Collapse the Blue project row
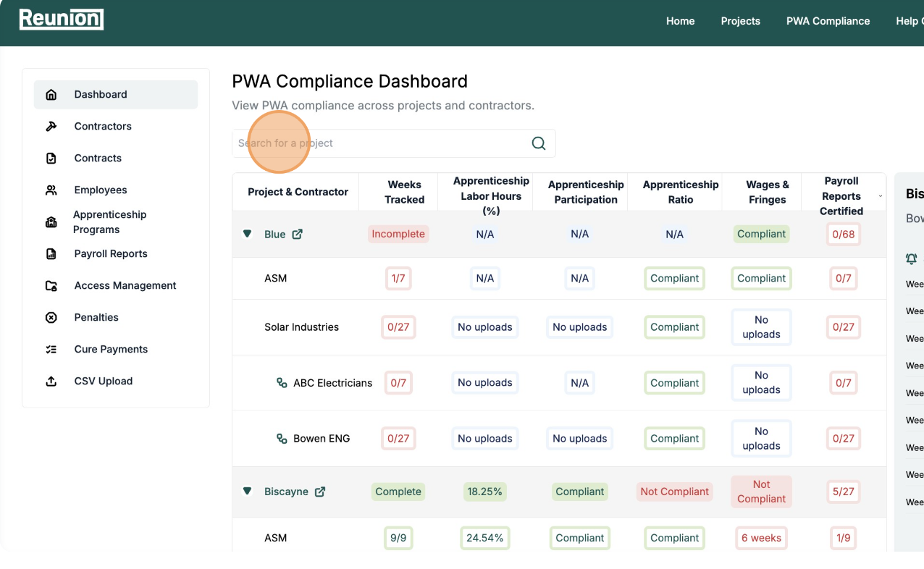924x569 pixels. coord(247,234)
